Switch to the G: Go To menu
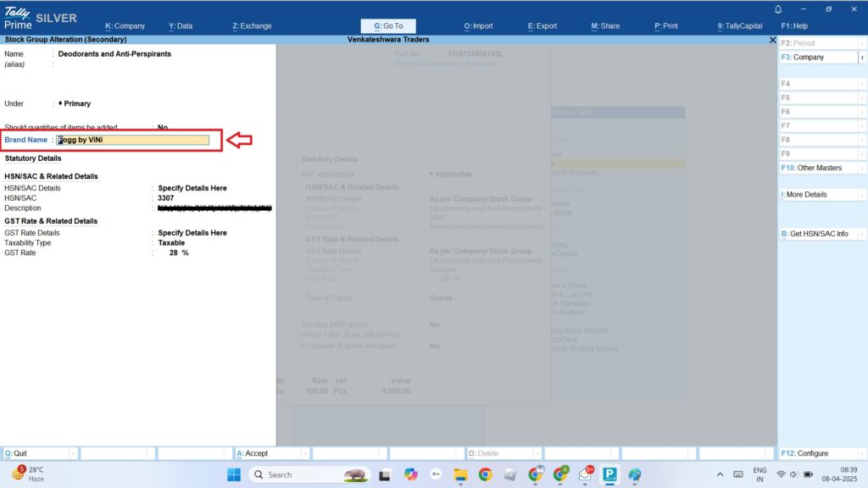Screen dimensions: 868x488 pyautogui.click(x=388, y=25)
